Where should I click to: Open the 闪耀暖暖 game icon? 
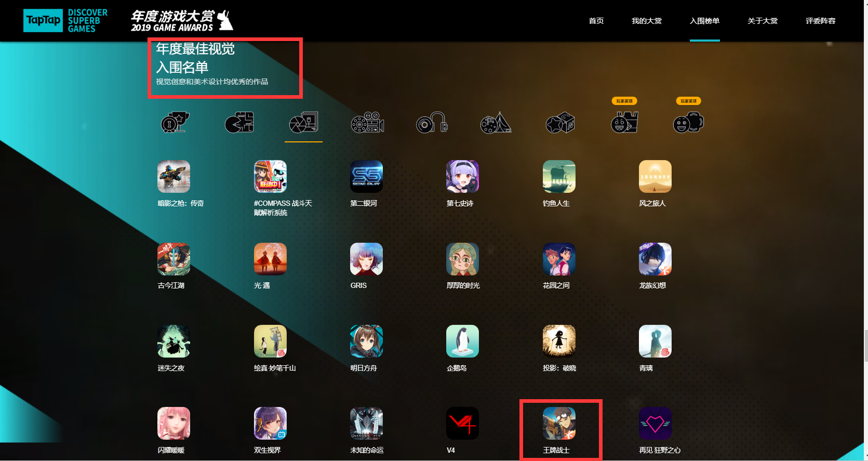(173, 424)
